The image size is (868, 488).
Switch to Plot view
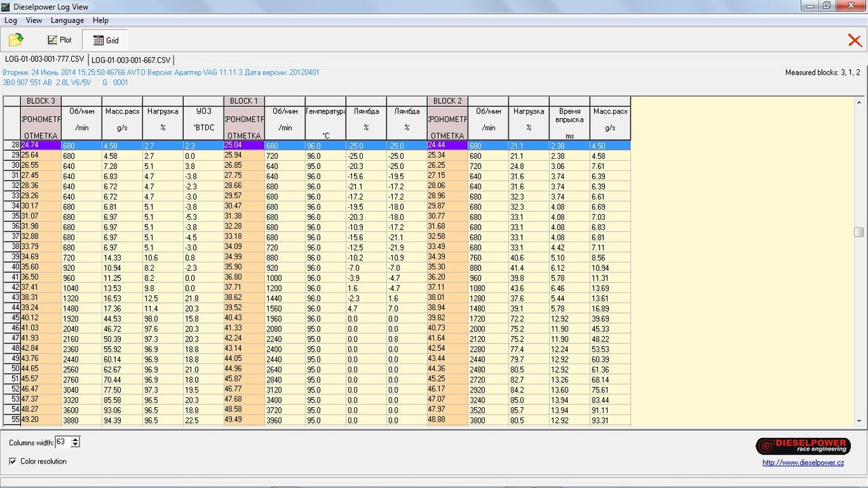point(59,40)
